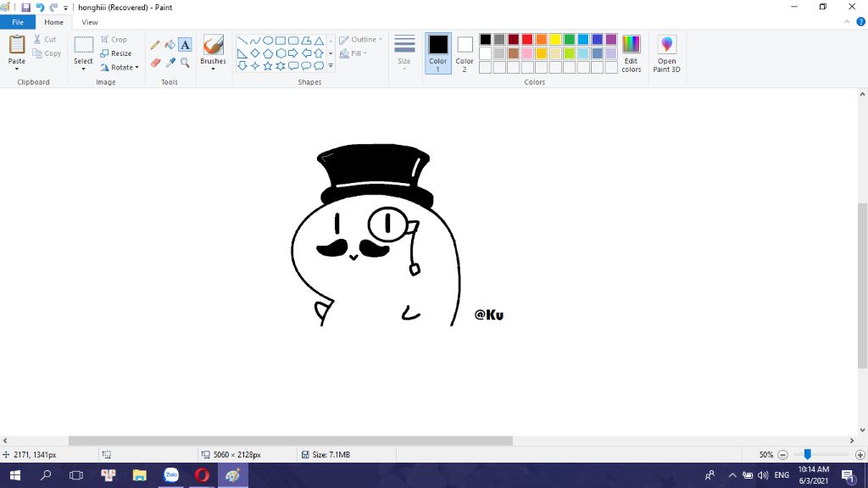868x488 pixels.
Task: Click the vertical scrollbar thumb
Action: pos(862,286)
